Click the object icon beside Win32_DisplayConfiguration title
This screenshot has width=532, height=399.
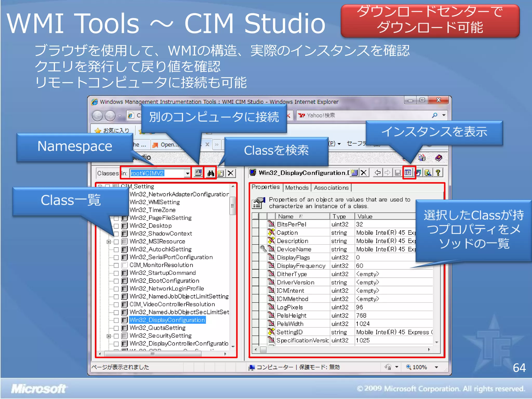click(252, 172)
